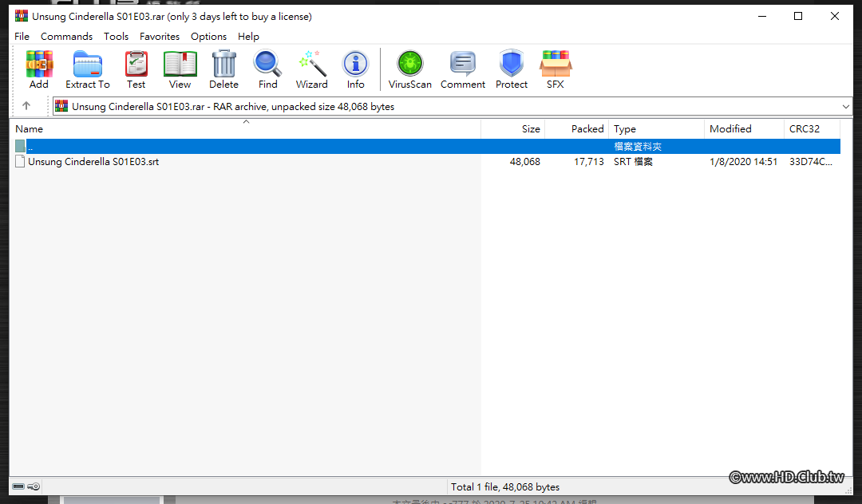862x504 pixels.
Task: Click the Protect shield icon
Action: coord(512,64)
